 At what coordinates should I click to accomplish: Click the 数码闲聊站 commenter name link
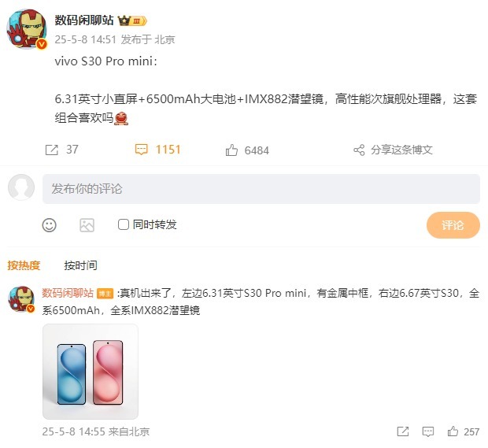[x=68, y=293]
